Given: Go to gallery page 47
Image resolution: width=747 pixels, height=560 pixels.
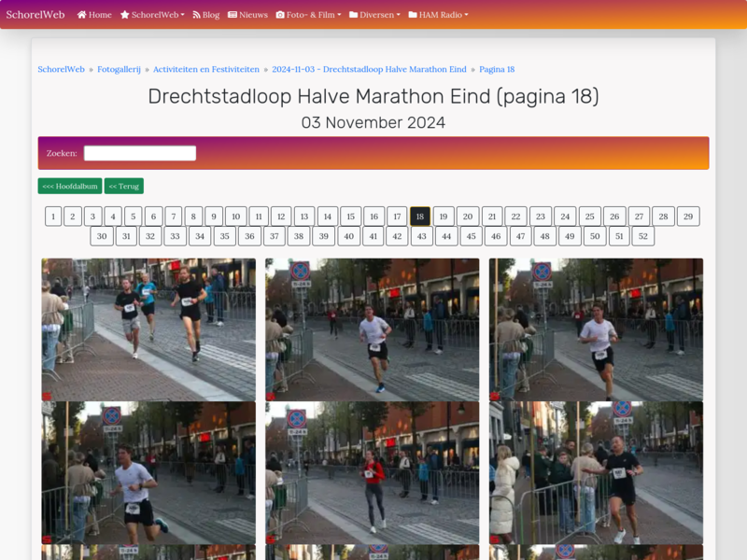Looking at the screenshot, I should point(521,236).
